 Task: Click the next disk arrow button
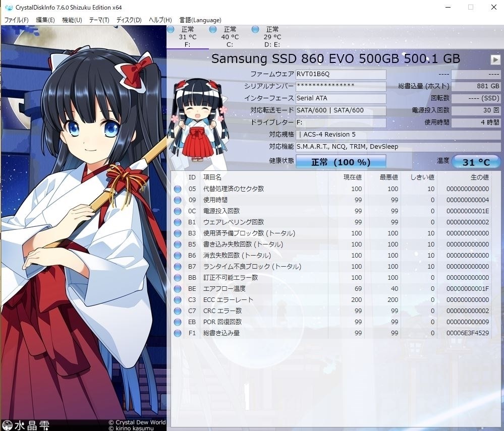[x=495, y=60]
